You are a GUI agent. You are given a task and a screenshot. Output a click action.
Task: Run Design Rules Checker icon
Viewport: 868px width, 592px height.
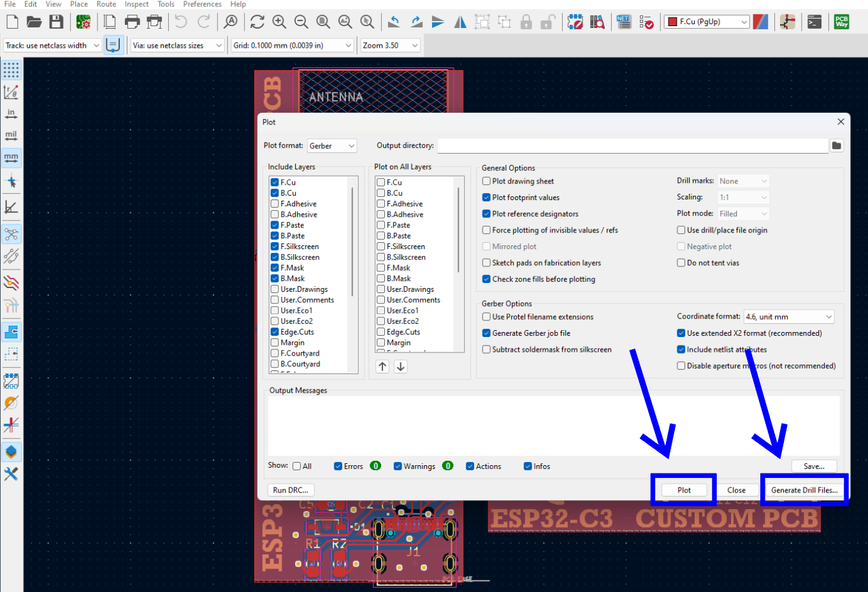(x=646, y=22)
